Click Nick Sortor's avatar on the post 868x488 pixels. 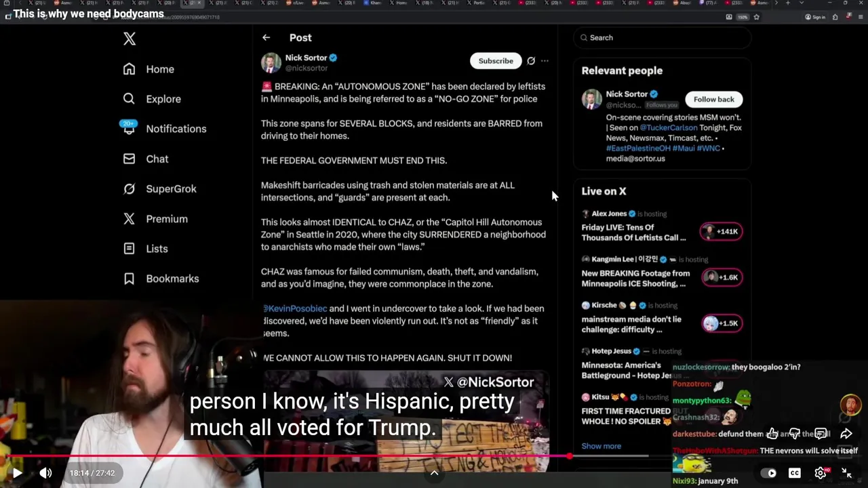pos(271,63)
